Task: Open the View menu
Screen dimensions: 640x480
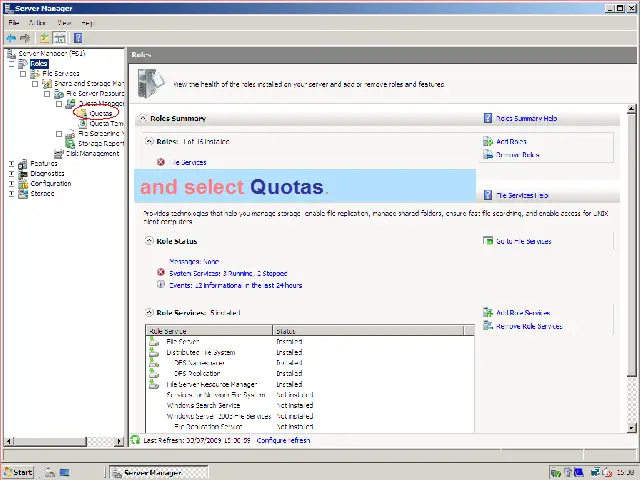Action: click(64, 23)
